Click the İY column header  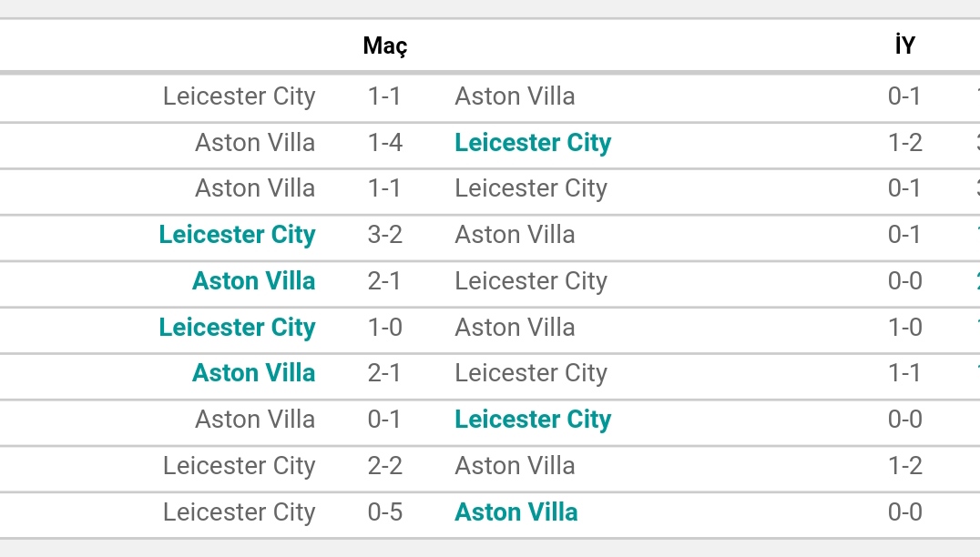coord(904,46)
